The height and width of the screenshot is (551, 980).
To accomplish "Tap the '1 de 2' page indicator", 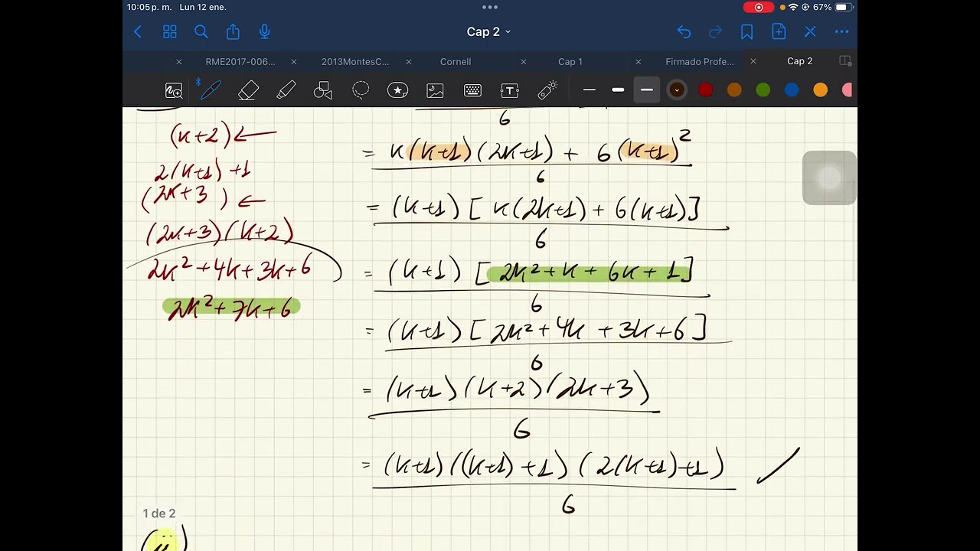I will (x=159, y=514).
